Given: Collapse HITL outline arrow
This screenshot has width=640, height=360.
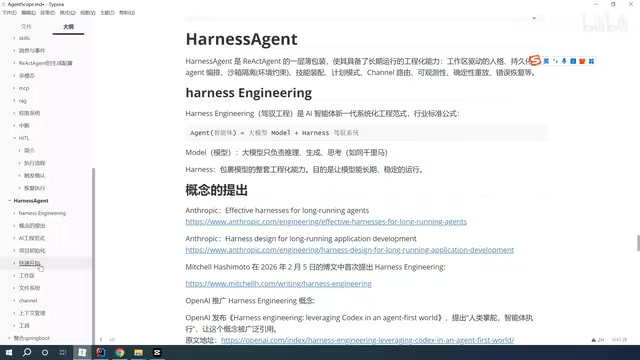Looking at the screenshot, I should tap(14, 138).
